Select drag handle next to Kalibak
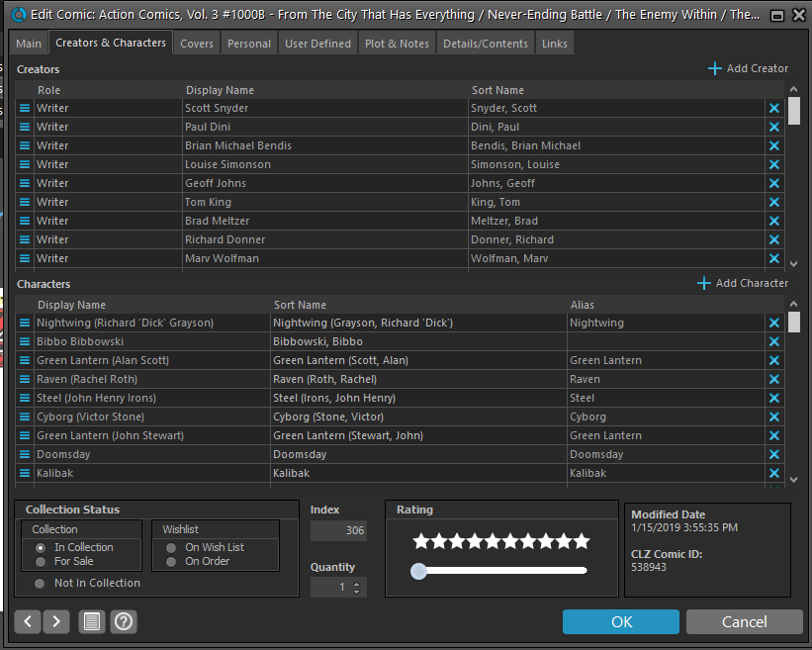This screenshot has height=650, width=812. (x=25, y=473)
